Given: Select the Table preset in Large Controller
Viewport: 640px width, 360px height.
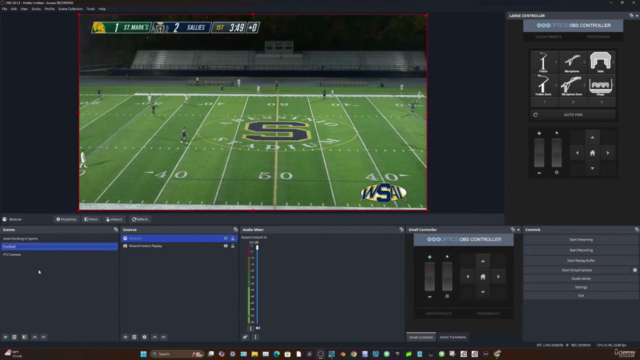Looking at the screenshot, I should point(600,62).
